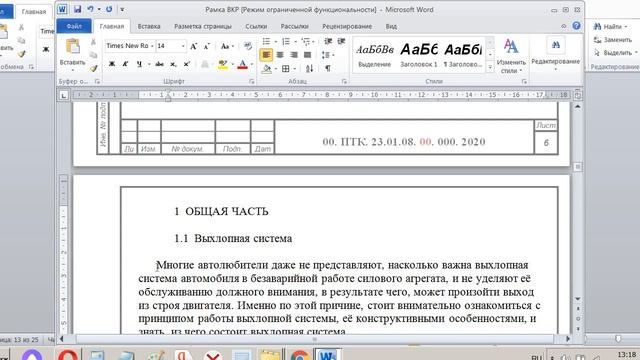The width and height of the screenshot is (640, 360).
Task: Click the Cut scissors icon in Word ribbon
Action: click(93, 42)
